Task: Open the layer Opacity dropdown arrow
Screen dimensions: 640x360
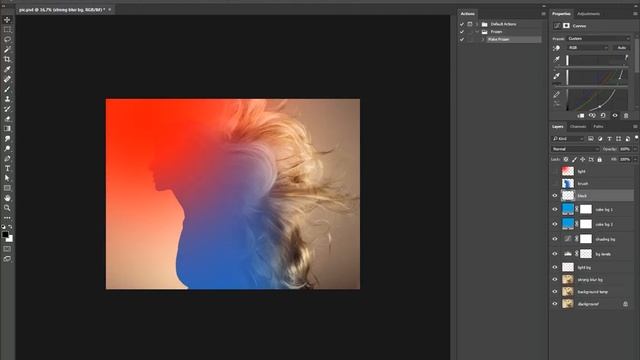Action: (635, 149)
